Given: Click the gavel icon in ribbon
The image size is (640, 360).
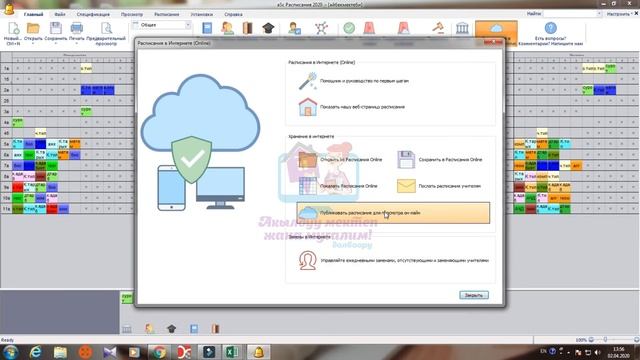Looking at the screenshot, I should pos(438,28).
